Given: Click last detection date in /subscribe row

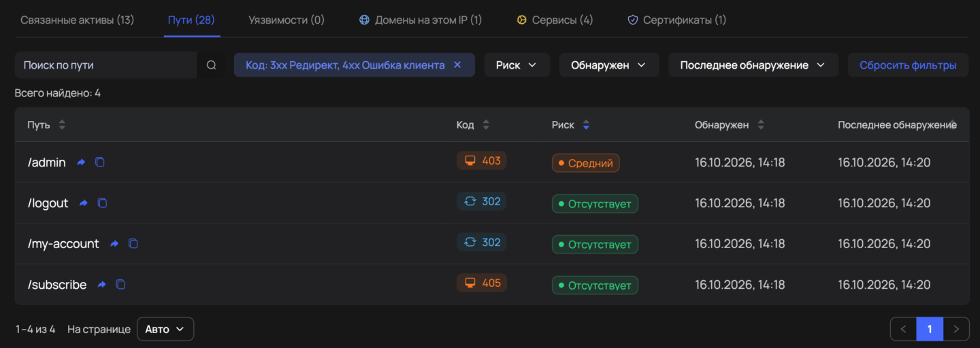Looking at the screenshot, I should (884, 285).
